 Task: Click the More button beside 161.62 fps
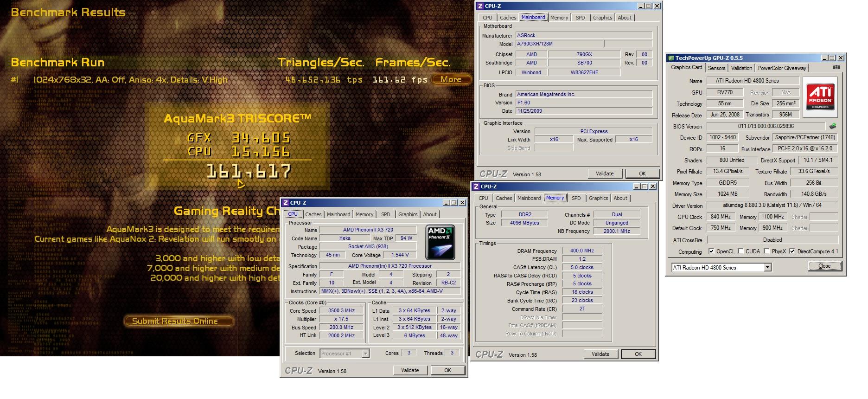[x=451, y=79]
